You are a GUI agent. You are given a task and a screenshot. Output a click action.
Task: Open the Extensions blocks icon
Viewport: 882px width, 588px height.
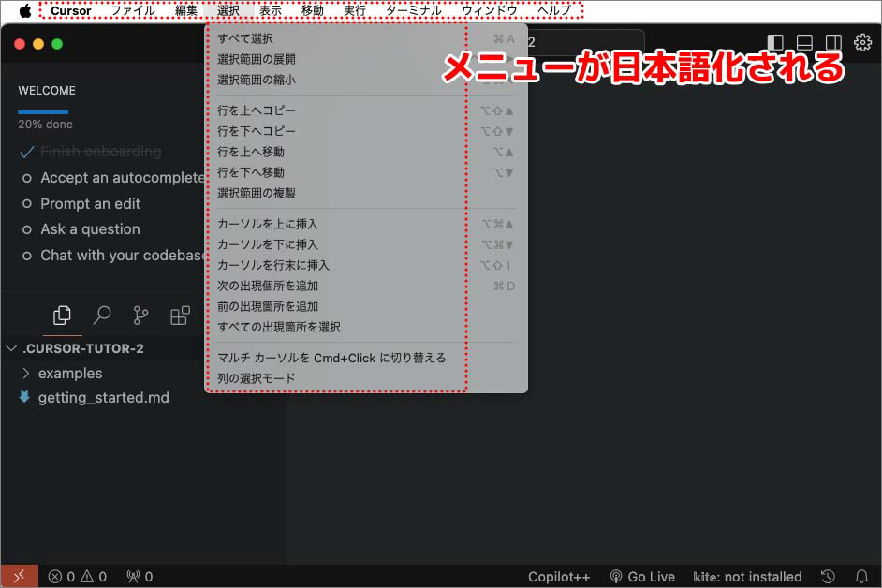point(180,316)
